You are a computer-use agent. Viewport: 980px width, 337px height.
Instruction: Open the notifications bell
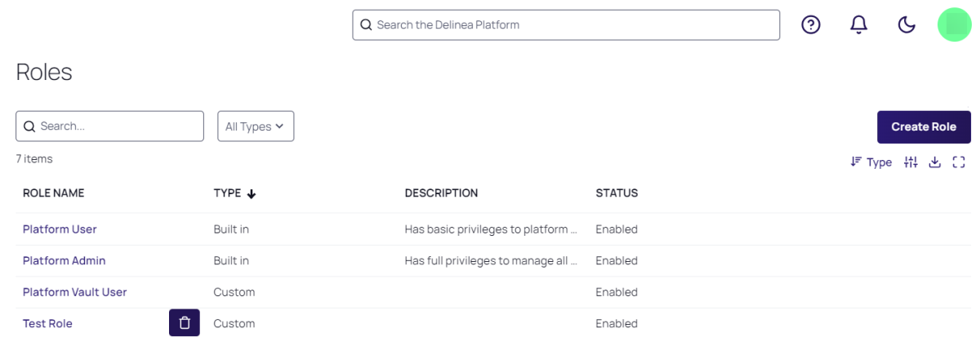coord(858,25)
